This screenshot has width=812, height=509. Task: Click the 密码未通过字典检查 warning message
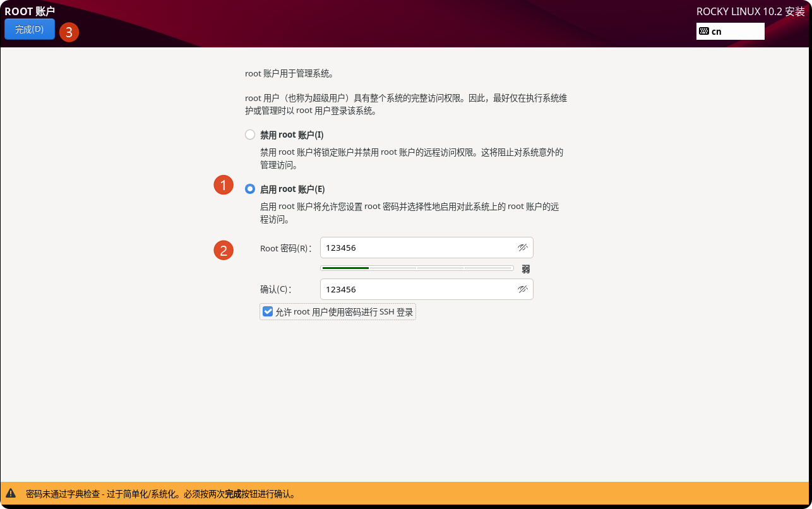160,494
